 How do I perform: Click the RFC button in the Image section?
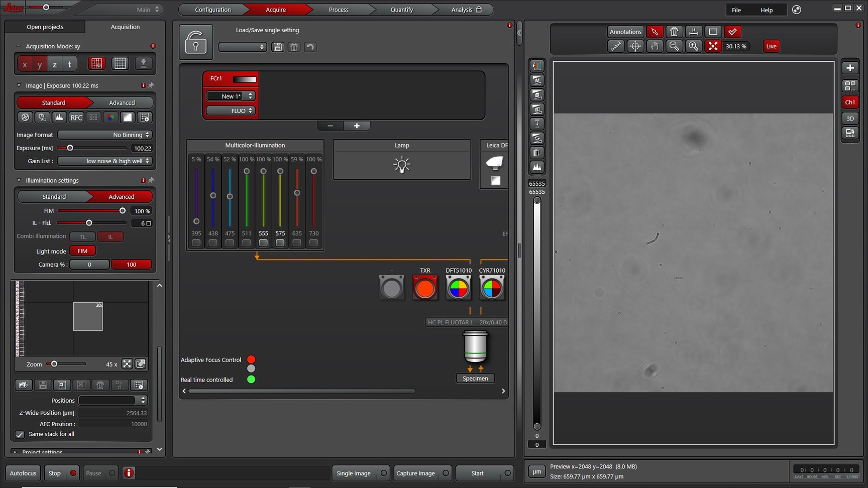pos(76,117)
